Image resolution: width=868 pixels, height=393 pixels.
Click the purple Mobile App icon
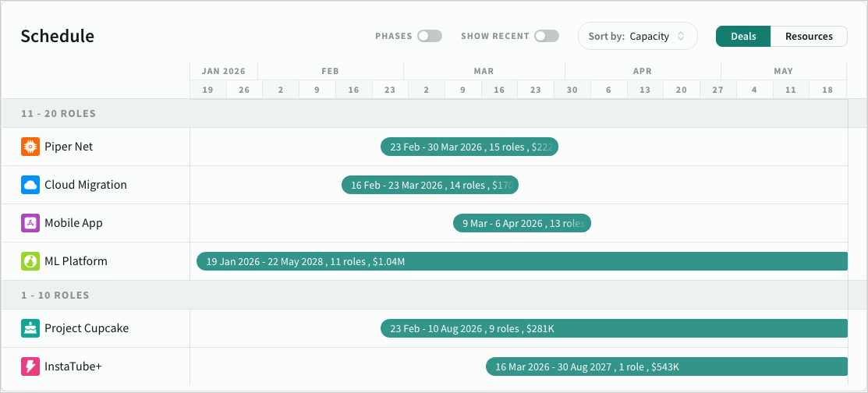tap(30, 223)
